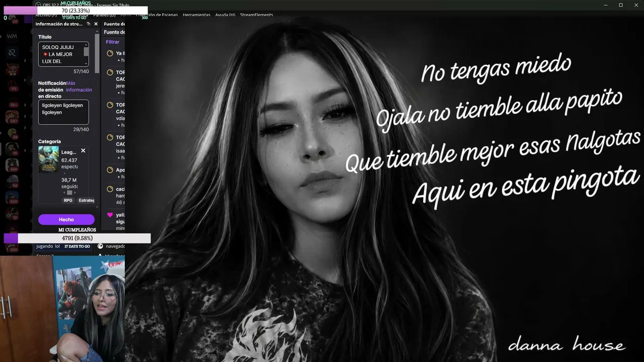Click the server icon with 587 badge
The height and width of the screenshot is (362, 644).
[x=12, y=117]
